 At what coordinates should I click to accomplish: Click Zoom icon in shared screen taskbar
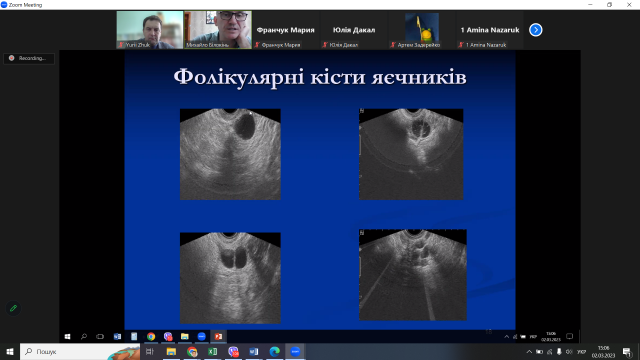(x=202, y=336)
